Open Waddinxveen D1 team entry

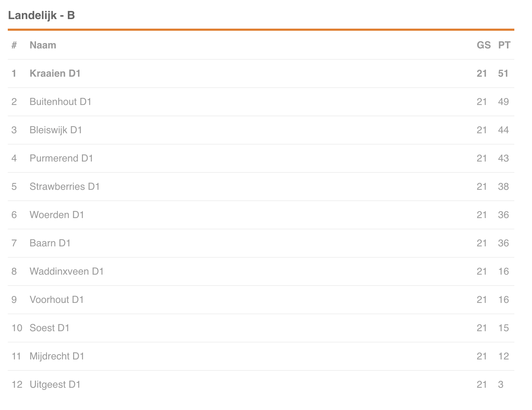coord(67,271)
